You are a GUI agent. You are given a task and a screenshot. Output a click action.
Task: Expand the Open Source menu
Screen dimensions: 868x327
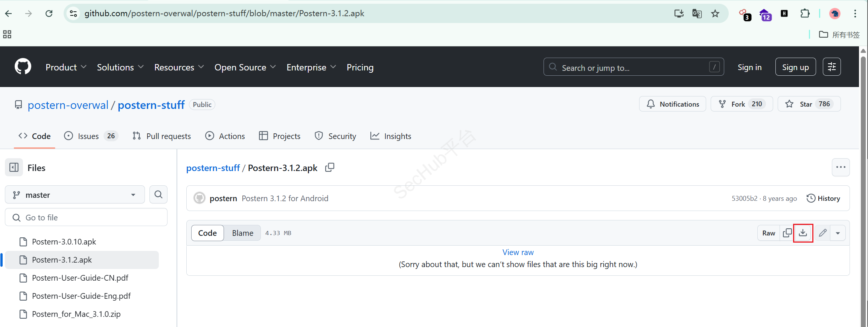click(x=245, y=67)
